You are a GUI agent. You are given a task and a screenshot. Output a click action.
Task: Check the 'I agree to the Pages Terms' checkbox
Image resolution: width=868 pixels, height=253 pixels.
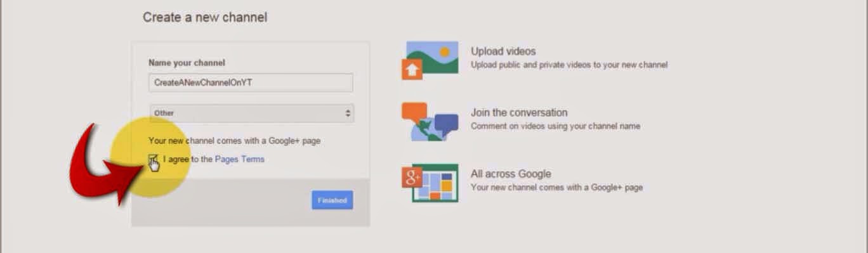pos(153,160)
